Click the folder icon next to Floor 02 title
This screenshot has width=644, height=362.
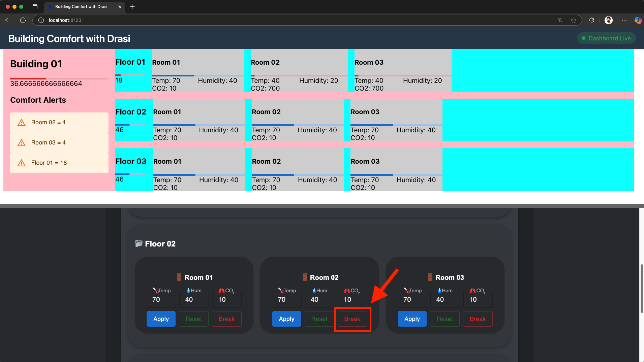pyautogui.click(x=139, y=243)
